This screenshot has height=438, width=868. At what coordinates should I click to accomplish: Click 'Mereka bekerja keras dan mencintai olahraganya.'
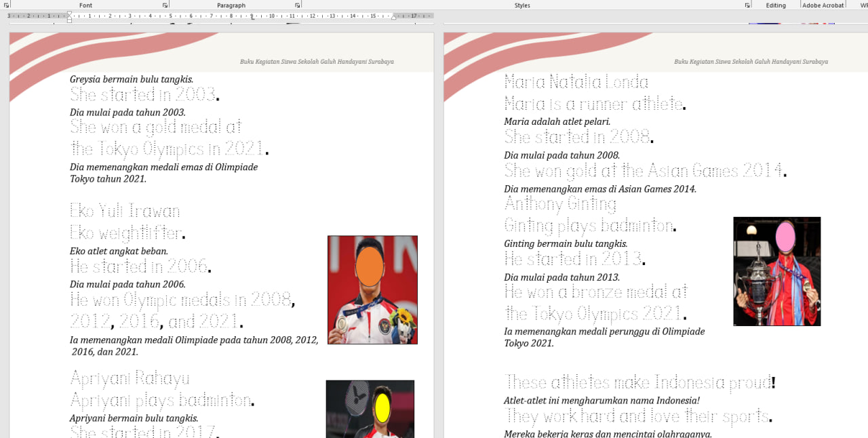coord(608,434)
